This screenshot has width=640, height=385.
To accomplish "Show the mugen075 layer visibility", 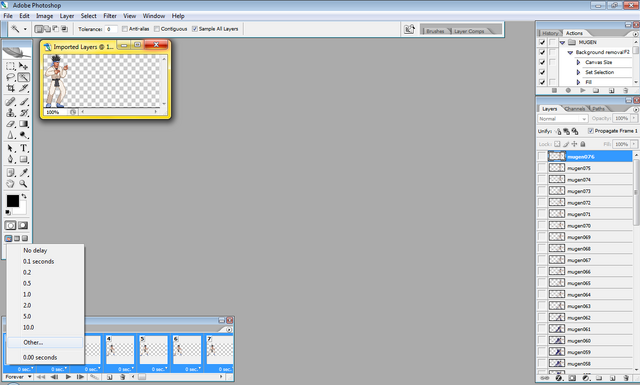I will (x=542, y=168).
